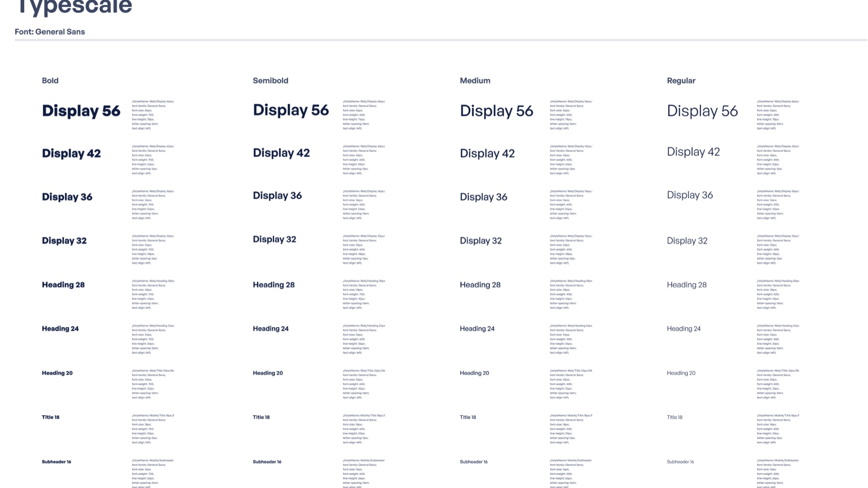
Task: Select Regular 'Title 18' sample
Action: coord(674,417)
